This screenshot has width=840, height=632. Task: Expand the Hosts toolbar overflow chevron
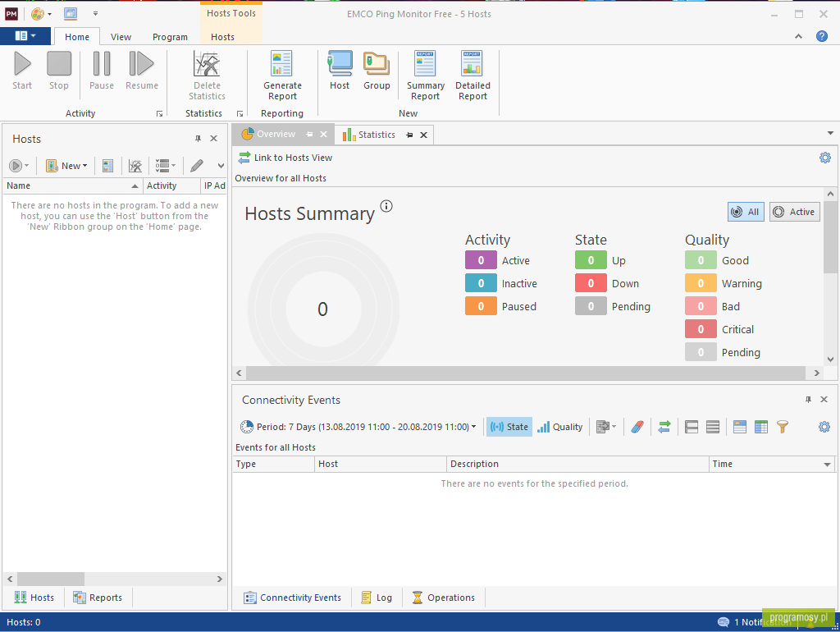click(x=221, y=166)
